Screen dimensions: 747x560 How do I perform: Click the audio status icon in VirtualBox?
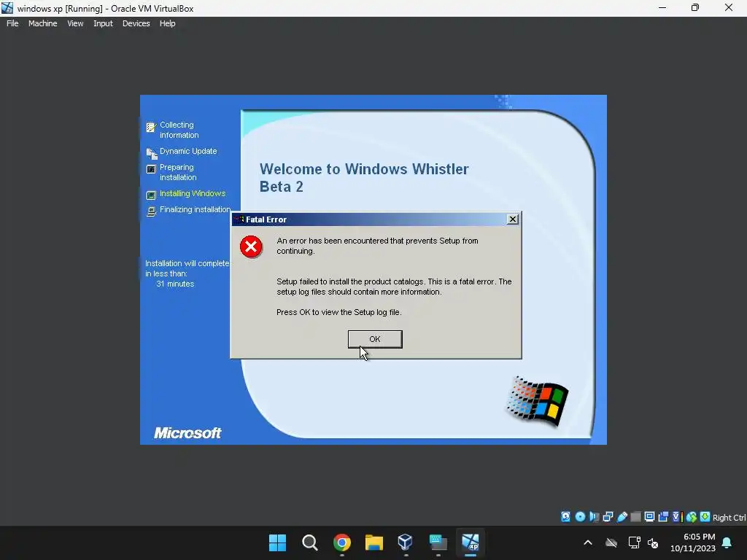(594, 517)
